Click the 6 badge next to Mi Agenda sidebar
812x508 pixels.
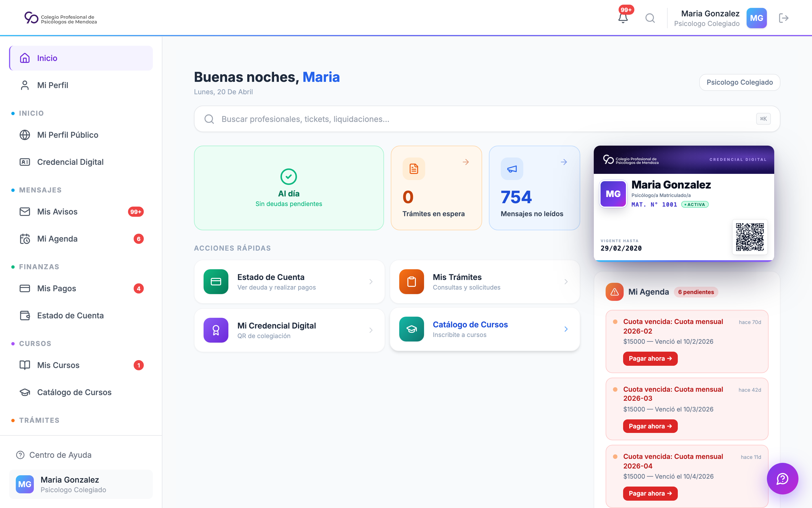[x=139, y=239]
